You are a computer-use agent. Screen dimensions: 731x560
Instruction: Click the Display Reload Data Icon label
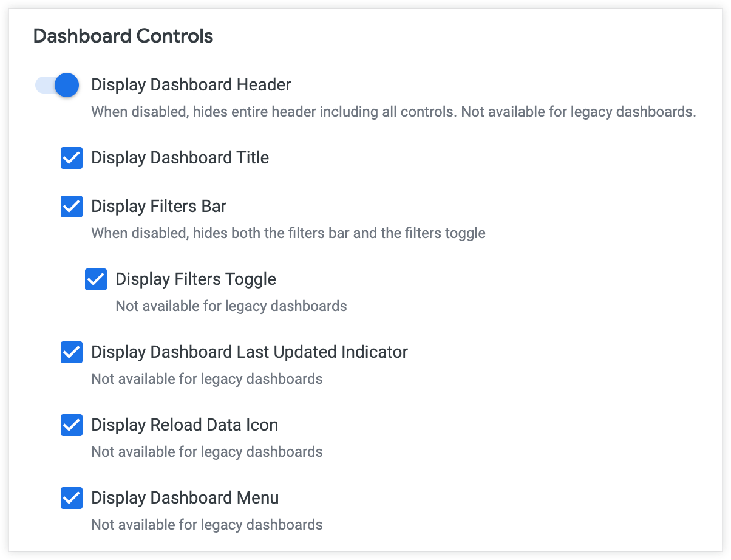click(185, 425)
